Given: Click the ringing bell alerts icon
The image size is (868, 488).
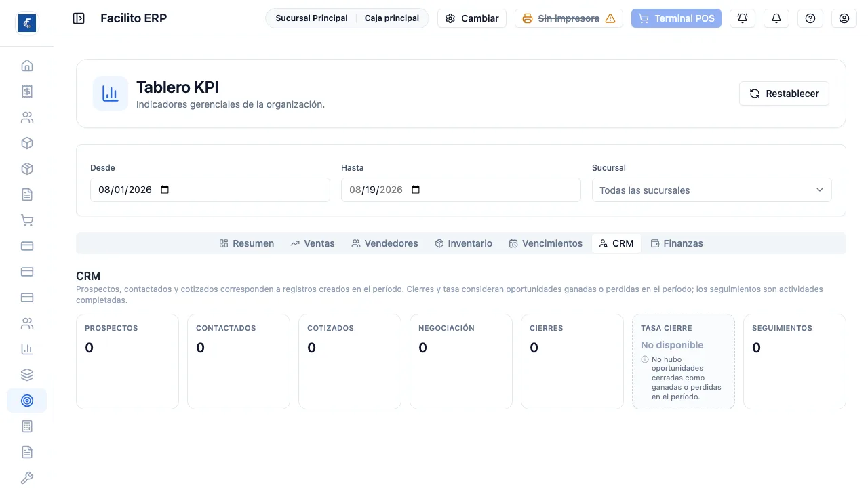Looking at the screenshot, I should tap(743, 18).
